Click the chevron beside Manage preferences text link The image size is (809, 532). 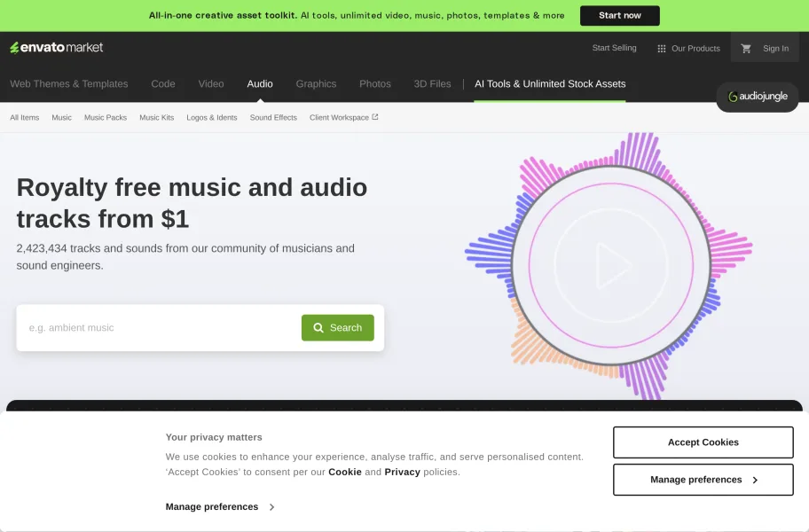[272, 507]
